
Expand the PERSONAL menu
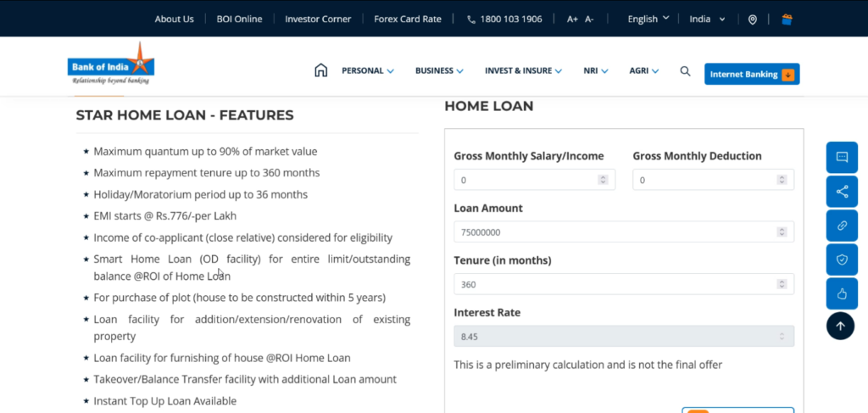[368, 71]
